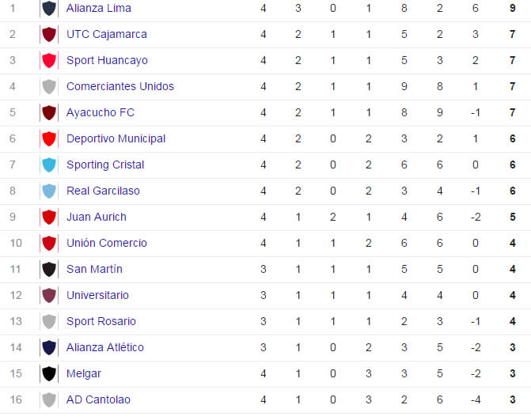
Task: Click the Sport Huancayo red shield icon
Action: [49, 60]
